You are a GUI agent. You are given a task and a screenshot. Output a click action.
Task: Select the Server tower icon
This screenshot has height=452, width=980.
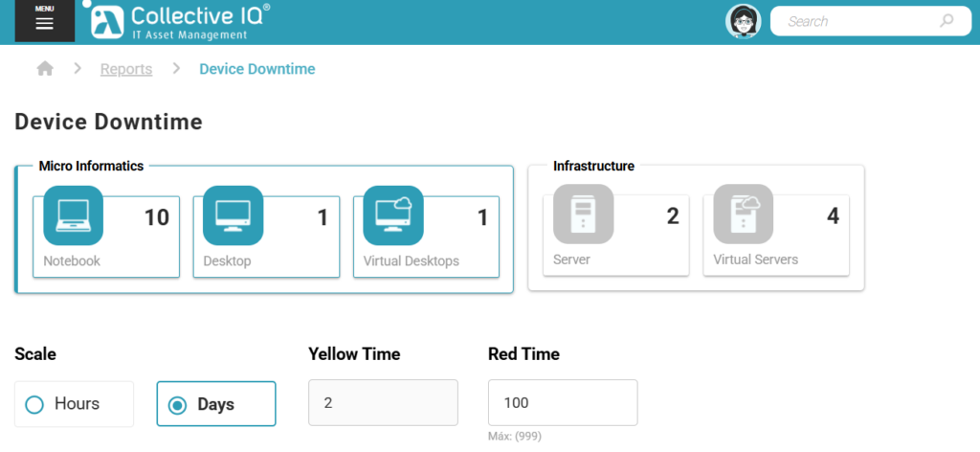(x=583, y=215)
